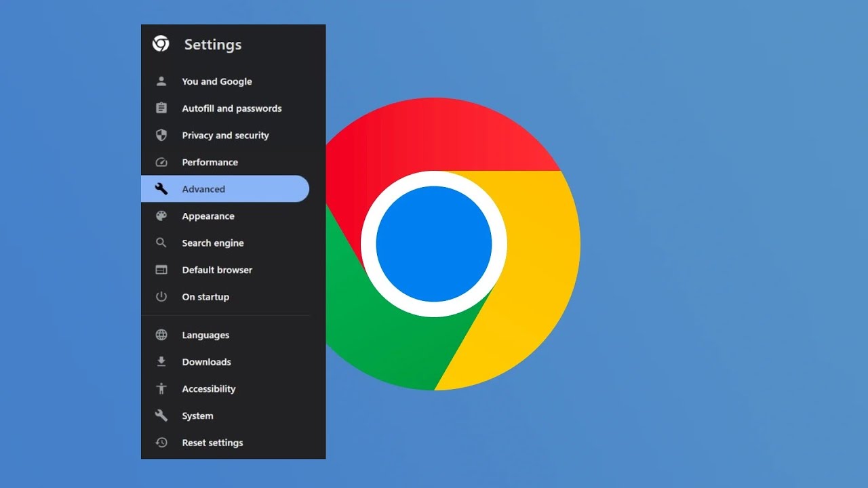This screenshot has height=488, width=868.
Task: Click the accessibility figure icon
Action: [x=161, y=389]
